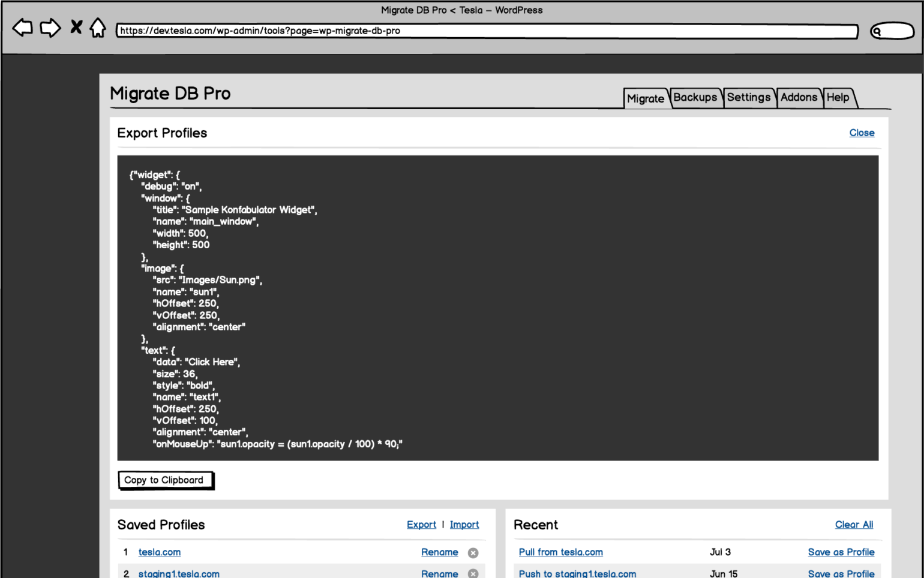Delete the staging1.tesla.com profile with its X icon
Image resolution: width=924 pixels, height=578 pixels.
(x=473, y=574)
